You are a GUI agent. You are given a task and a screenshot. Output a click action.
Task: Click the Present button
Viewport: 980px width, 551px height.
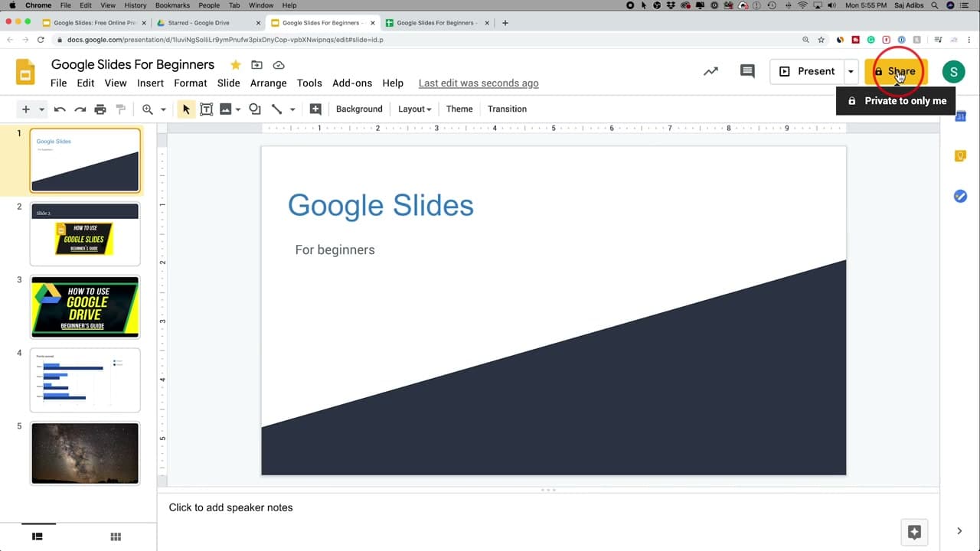807,71
